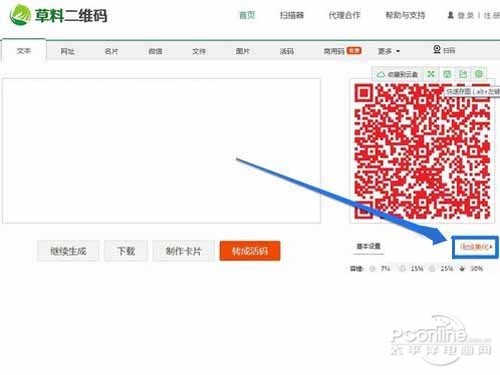500x375 pixels.
Task: Select the 15% error correction option
Action: click(x=403, y=269)
